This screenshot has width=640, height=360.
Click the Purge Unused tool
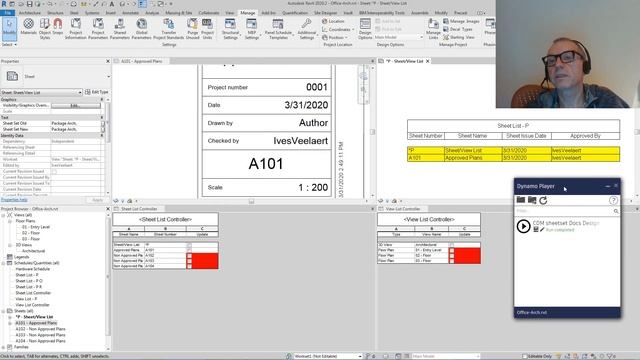tap(192, 28)
